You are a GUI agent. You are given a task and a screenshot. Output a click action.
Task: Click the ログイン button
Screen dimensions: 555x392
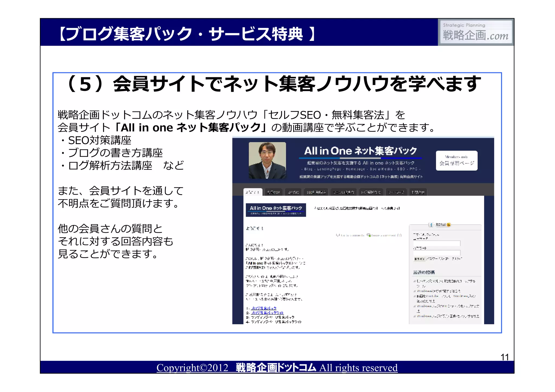(x=419, y=259)
